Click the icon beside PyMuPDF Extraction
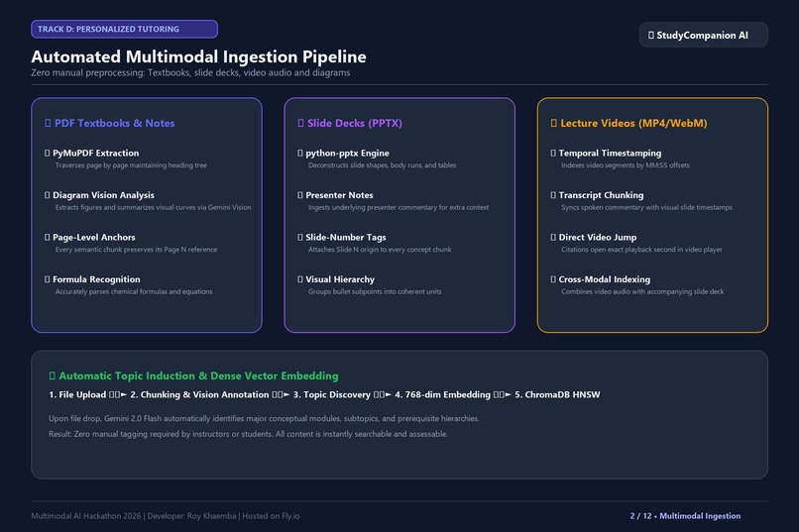Screen dimensions: 799x532 pyautogui.click(x=48, y=154)
